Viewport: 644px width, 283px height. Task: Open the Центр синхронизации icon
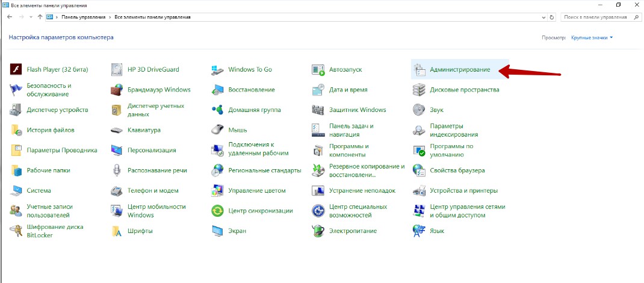point(217,211)
